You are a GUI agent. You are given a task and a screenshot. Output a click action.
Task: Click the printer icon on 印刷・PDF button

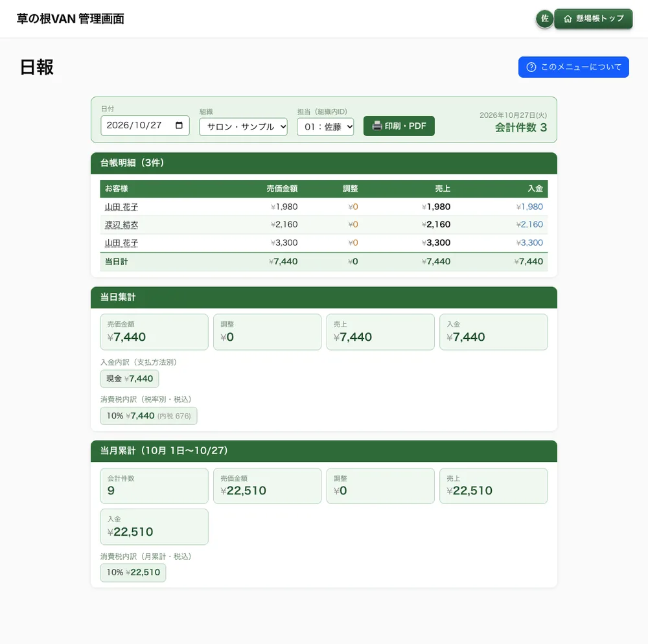pos(376,126)
